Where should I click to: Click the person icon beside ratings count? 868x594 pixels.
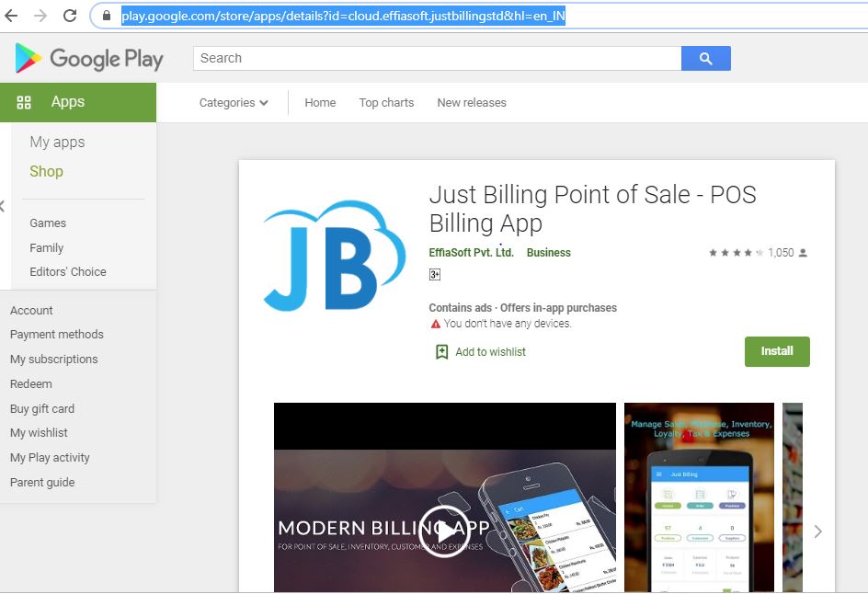[x=804, y=253]
